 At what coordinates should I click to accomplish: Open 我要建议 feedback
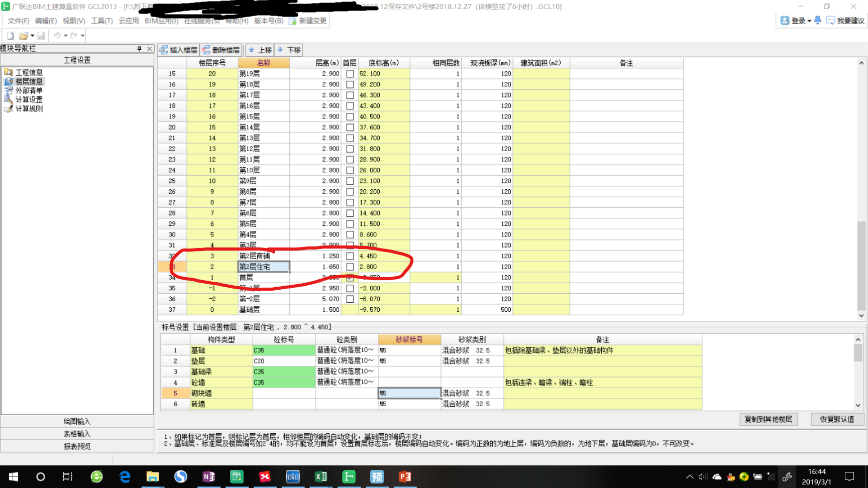pos(845,21)
